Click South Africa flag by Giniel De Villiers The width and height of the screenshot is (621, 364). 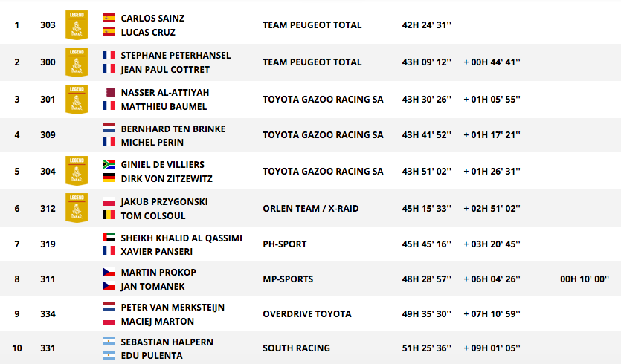pos(109,164)
